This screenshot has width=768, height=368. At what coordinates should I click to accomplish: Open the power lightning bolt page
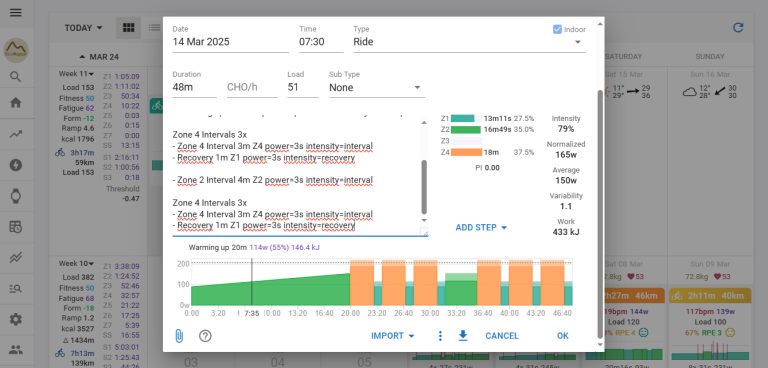pos(16,165)
